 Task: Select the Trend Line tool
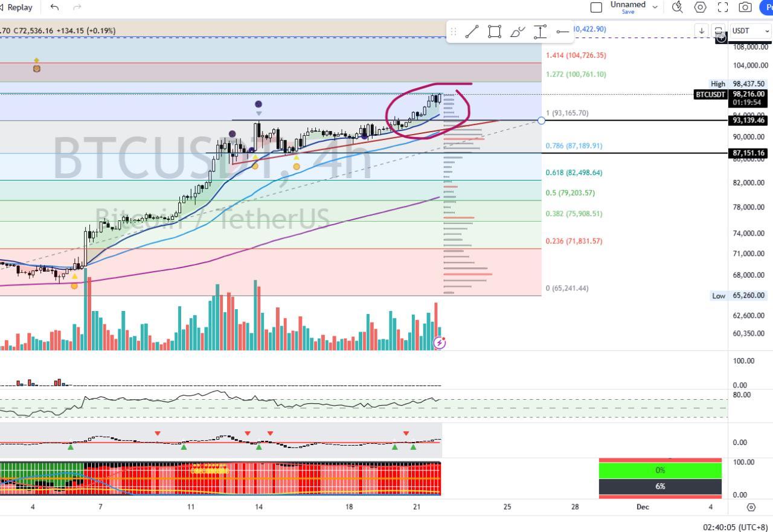click(472, 32)
